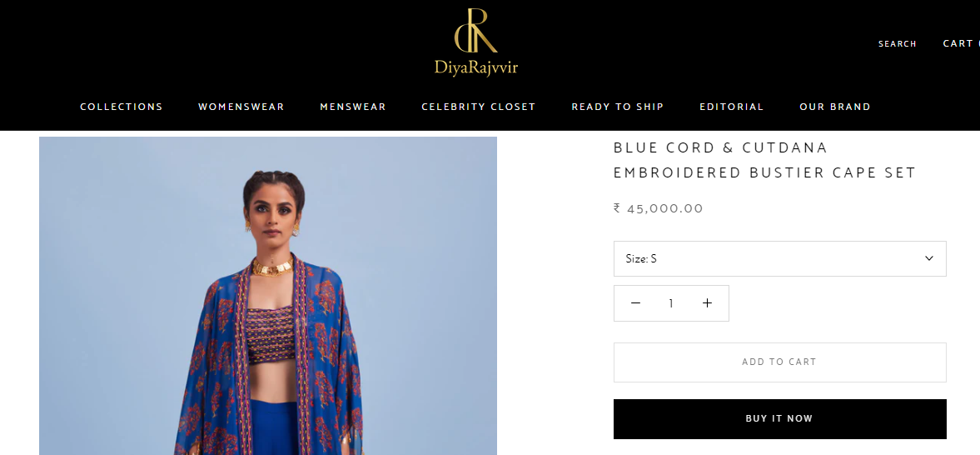Click the product title text
980x455 pixels.
tap(764, 160)
